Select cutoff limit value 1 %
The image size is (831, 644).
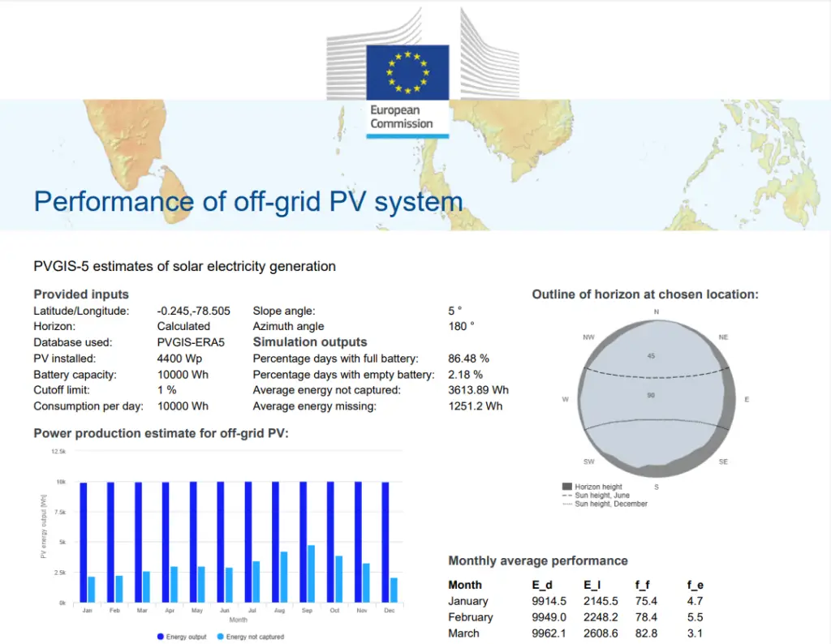pyautogui.click(x=167, y=390)
